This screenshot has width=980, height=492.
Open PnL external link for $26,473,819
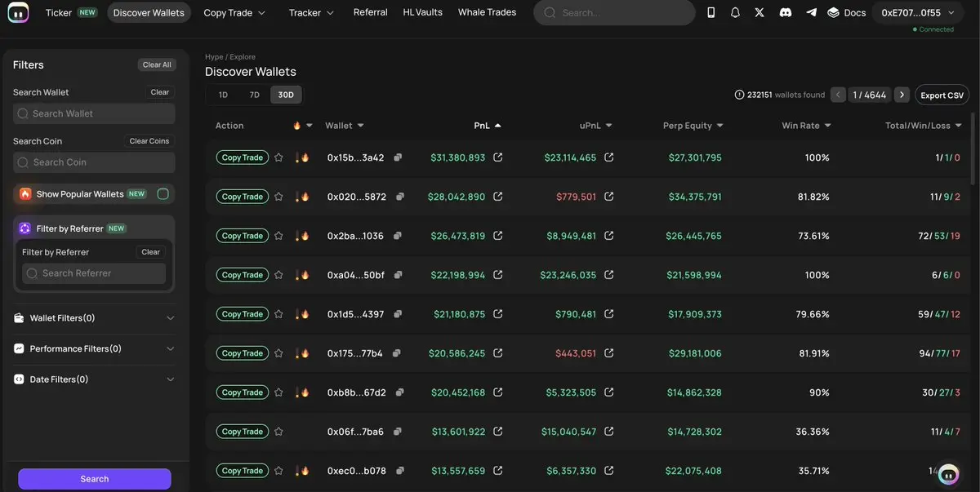click(x=498, y=236)
